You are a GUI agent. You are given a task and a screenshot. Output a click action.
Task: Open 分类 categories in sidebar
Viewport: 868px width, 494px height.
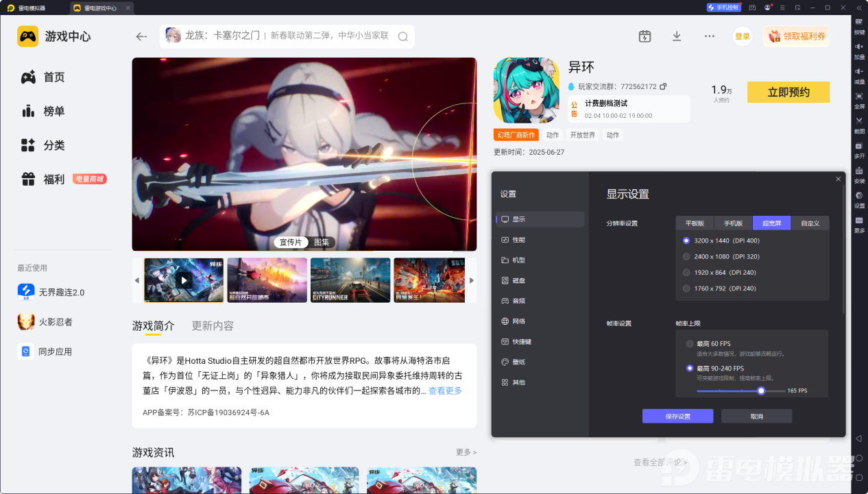[43, 145]
